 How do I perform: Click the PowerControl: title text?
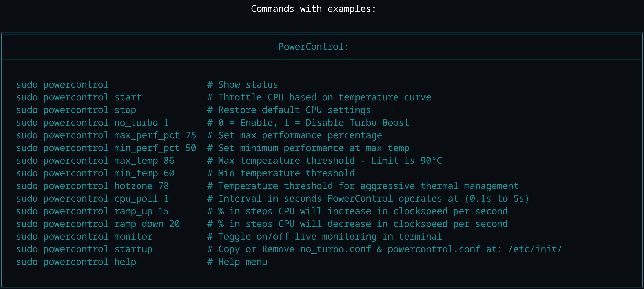(313, 47)
